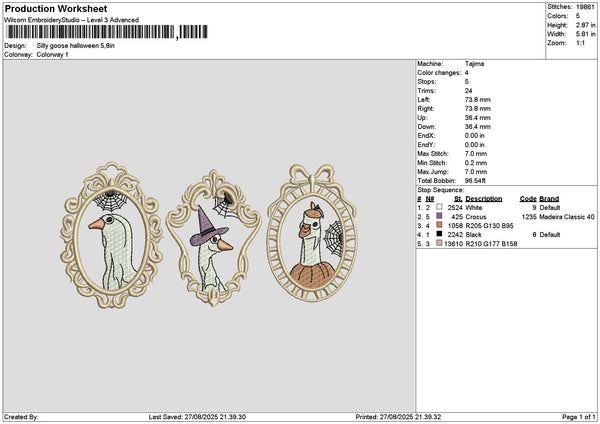Click the Colorway 1 value

point(52,55)
